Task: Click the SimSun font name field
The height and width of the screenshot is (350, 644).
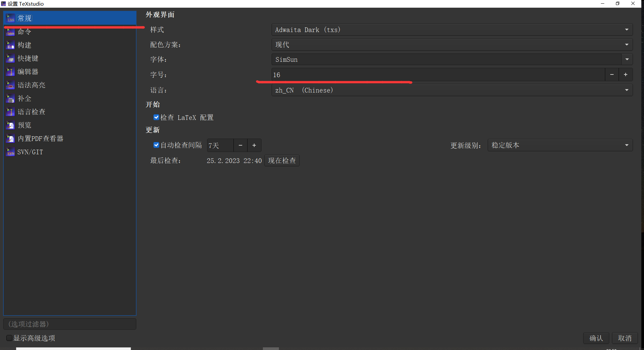Action: (x=446, y=59)
